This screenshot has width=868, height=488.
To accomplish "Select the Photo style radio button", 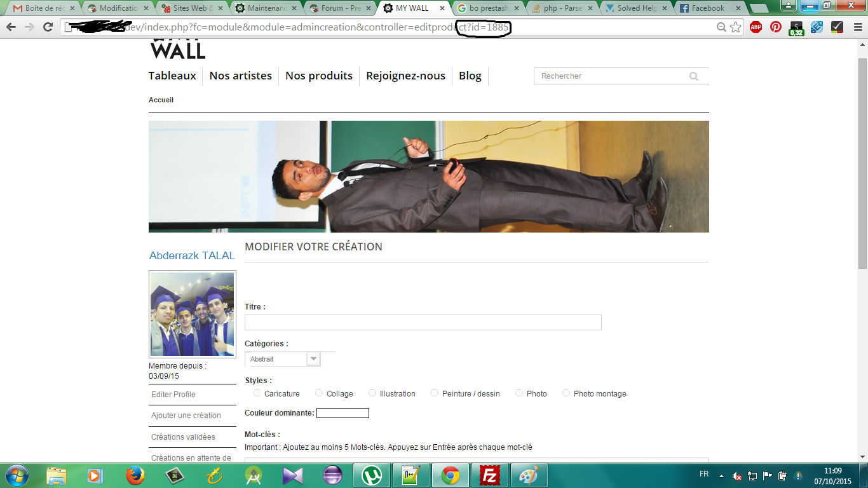I will pyautogui.click(x=519, y=393).
